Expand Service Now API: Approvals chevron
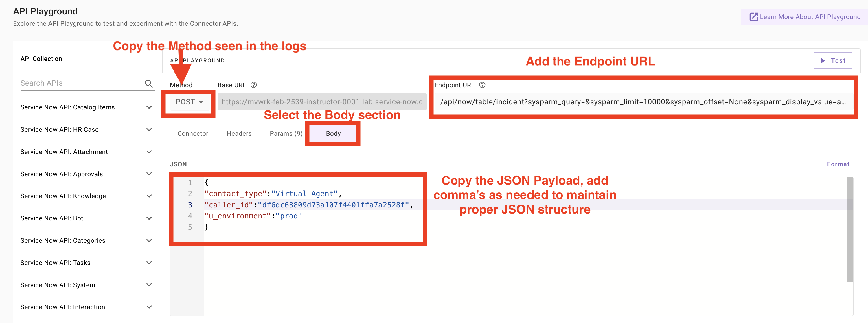Image resolution: width=868 pixels, height=323 pixels. 149,174
